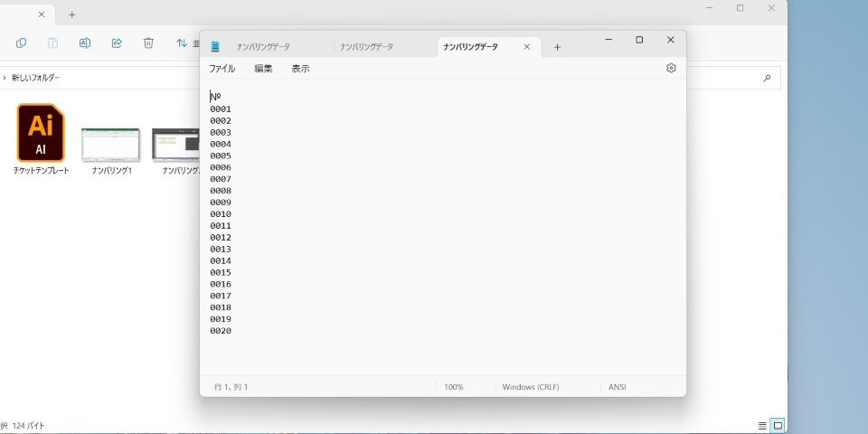This screenshot has height=434, width=868.
Task: Open the 表示 menu in Notepad
Action: (x=300, y=69)
